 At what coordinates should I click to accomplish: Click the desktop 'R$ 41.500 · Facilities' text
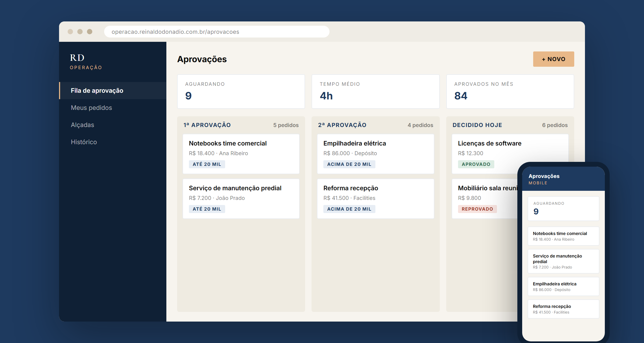[349, 198]
